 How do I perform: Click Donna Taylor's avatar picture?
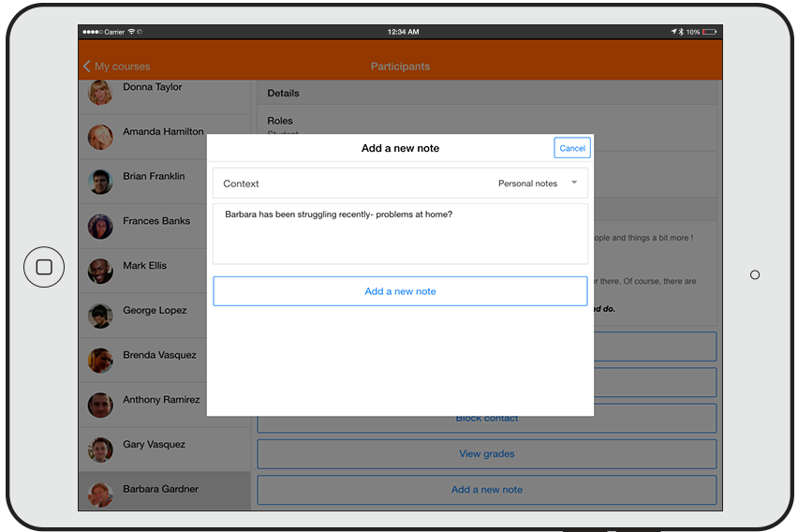coord(100,92)
